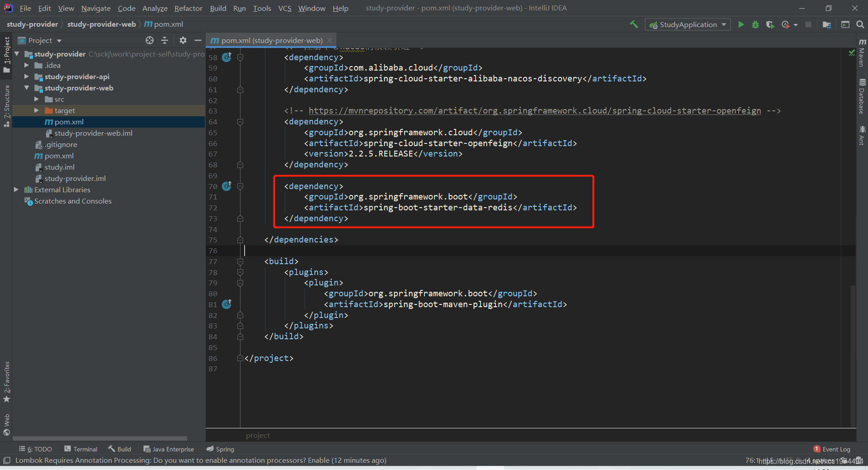Open the VCS menu
The image size is (868, 470).
coord(285,8)
